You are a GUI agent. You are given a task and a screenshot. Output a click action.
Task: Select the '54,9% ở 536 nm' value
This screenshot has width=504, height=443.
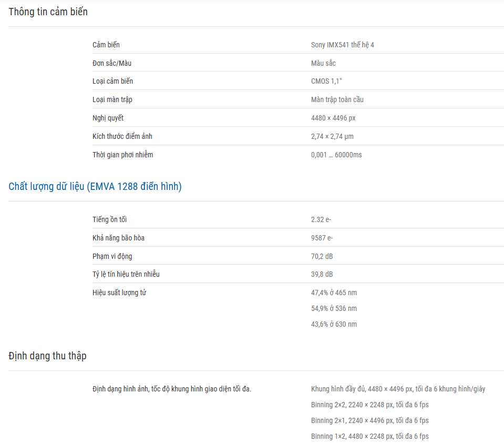point(334,308)
